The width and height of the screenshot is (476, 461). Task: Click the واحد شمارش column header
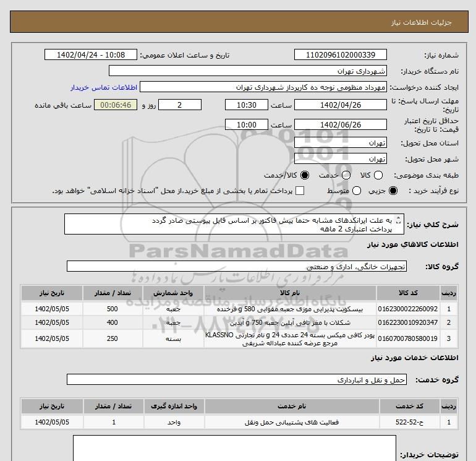pos(173,293)
